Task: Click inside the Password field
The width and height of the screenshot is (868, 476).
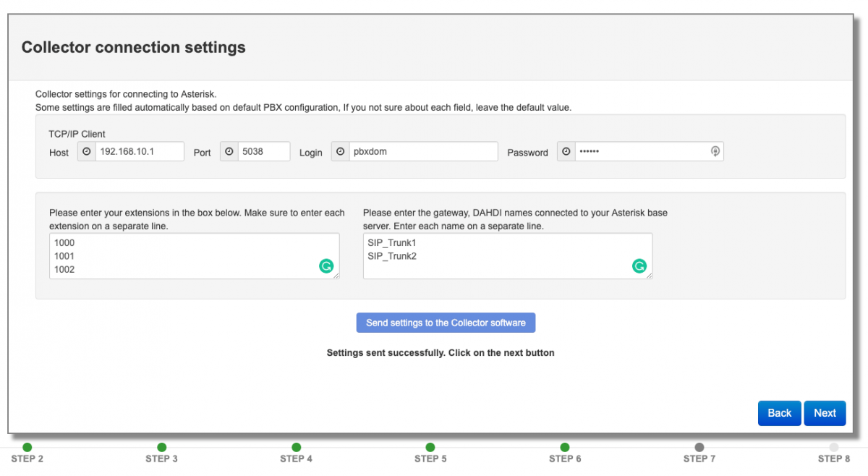Action: click(x=640, y=152)
